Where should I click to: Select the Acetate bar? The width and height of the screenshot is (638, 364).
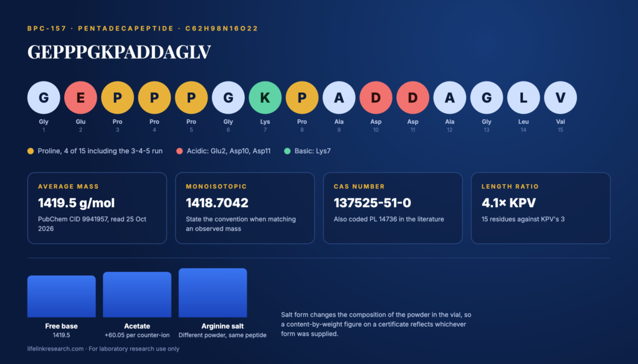pyautogui.click(x=137, y=294)
